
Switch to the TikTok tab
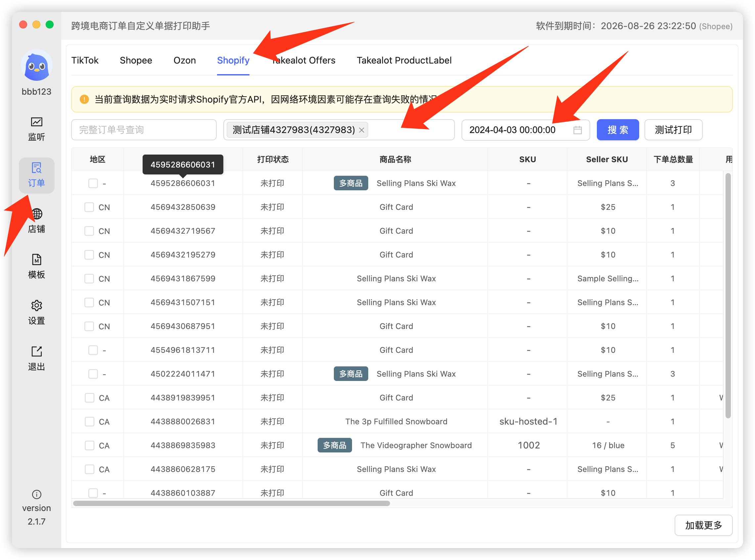[85, 60]
